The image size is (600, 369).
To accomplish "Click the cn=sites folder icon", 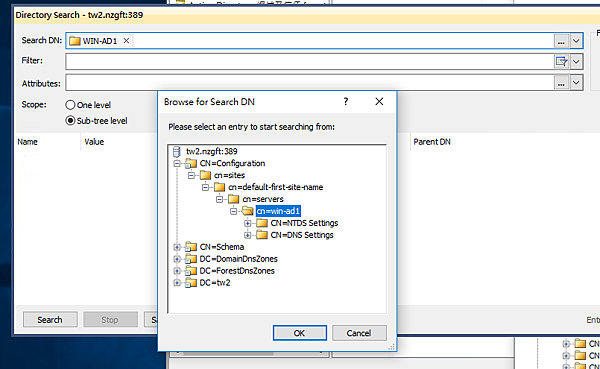I will (x=205, y=176).
